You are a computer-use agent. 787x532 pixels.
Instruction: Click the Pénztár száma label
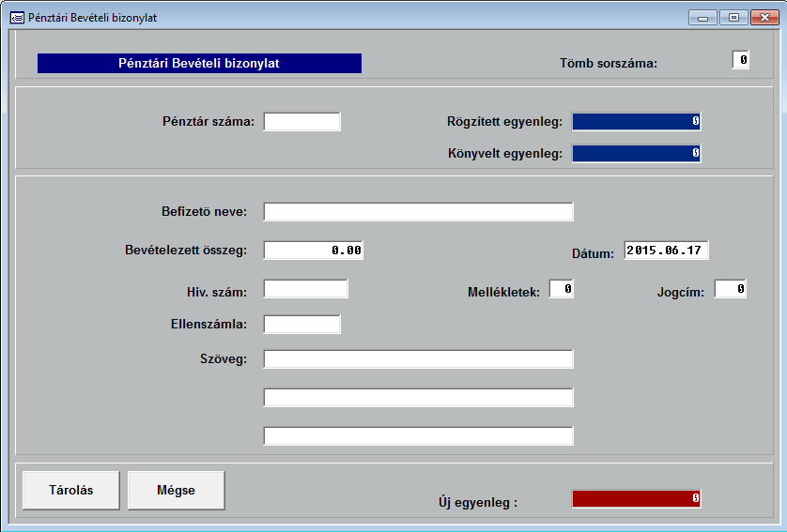click(208, 122)
